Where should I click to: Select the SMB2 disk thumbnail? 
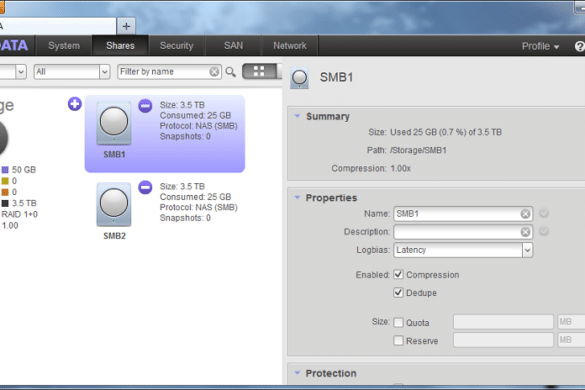point(114,204)
